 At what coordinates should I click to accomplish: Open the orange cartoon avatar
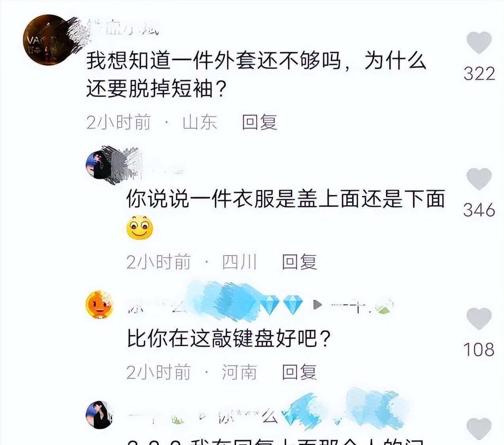click(x=100, y=305)
